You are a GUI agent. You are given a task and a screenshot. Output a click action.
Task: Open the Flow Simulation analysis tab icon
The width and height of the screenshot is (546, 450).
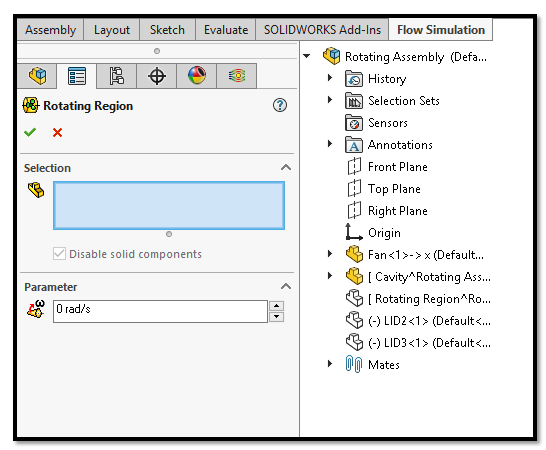[x=237, y=76]
